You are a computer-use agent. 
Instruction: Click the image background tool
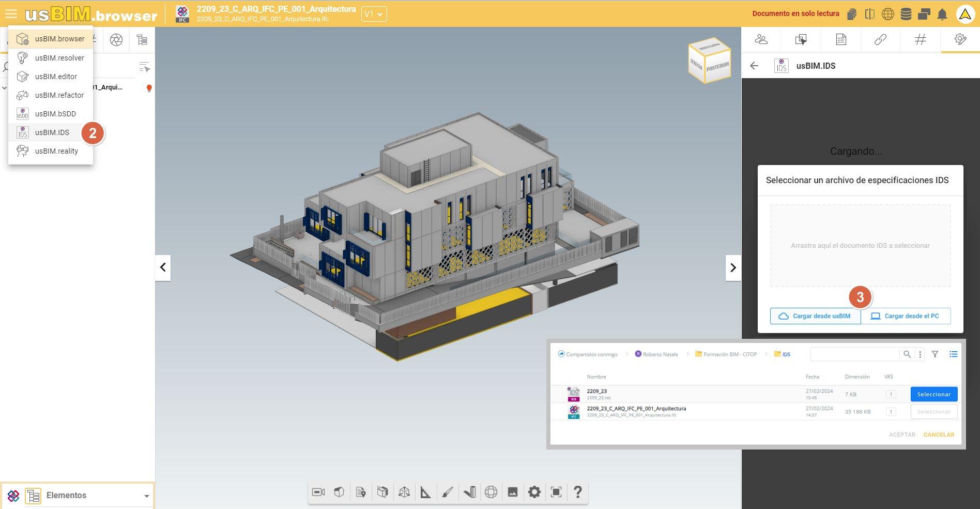pos(513,492)
